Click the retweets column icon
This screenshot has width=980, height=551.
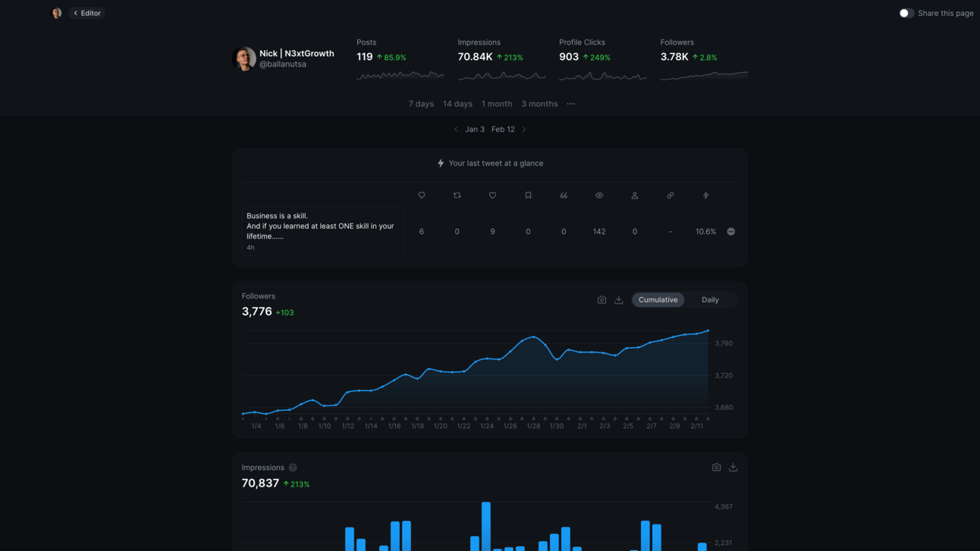click(x=457, y=196)
